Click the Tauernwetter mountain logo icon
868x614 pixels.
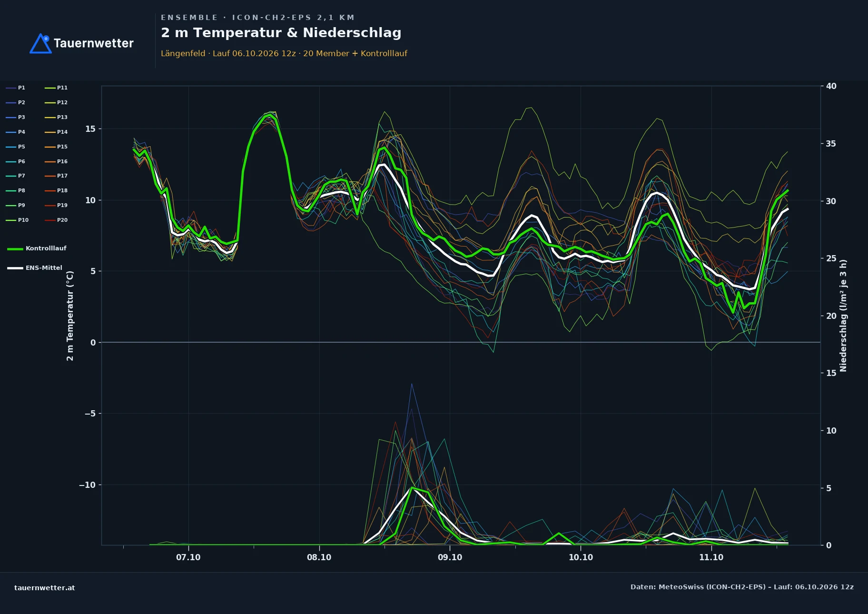[x=40, y=43]
